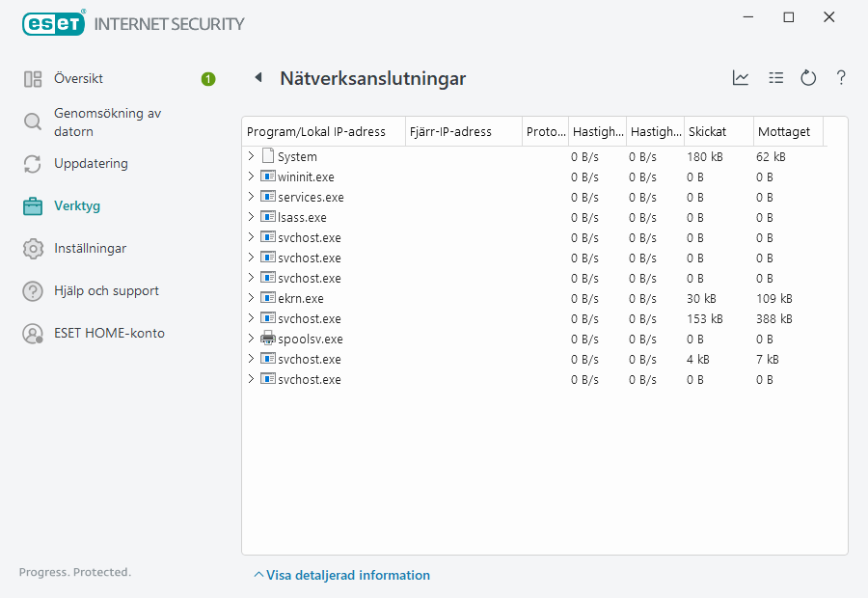Click the Uppdatering refresh icon in sidebar

point(33,163)
